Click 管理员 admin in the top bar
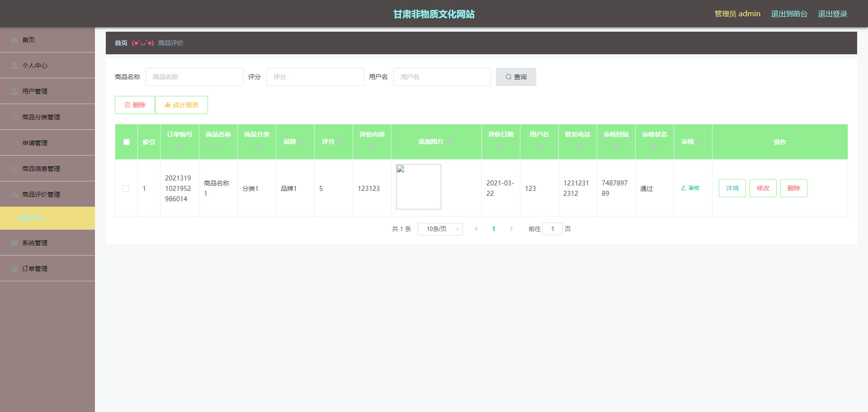The width and height of the screenshot is (868, 412). [737, 14]
